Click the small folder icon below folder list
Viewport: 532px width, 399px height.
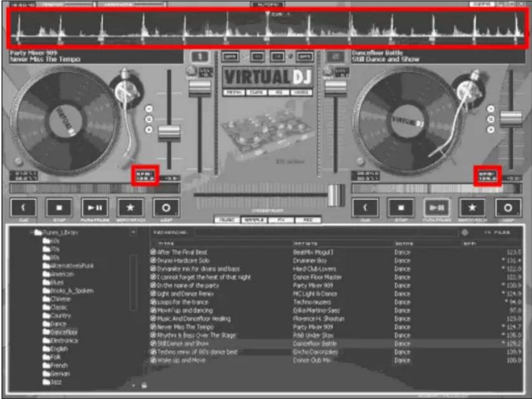click(144, 386)
